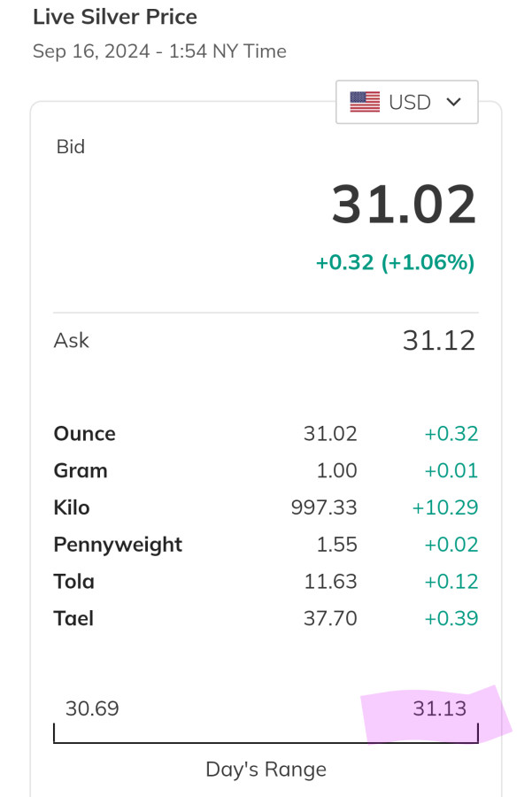Select the Tael row label
Screen dimensions: 532x797
pos(73,619)
